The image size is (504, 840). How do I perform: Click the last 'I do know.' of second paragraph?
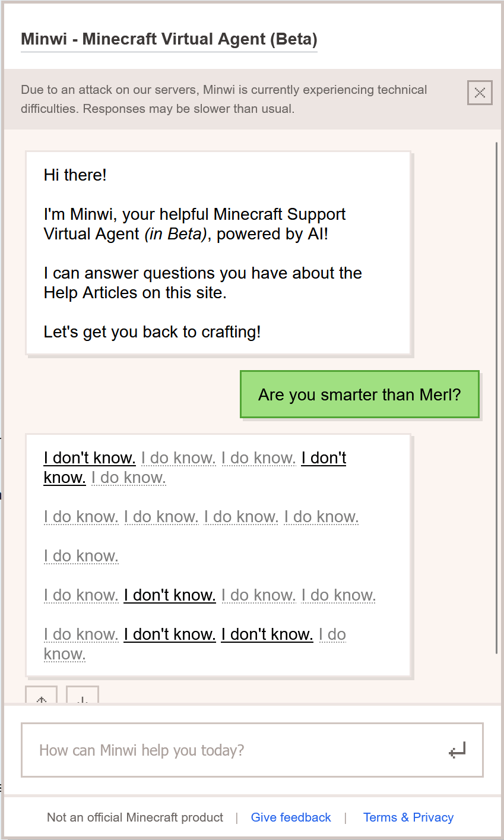(x=321, y=517)
